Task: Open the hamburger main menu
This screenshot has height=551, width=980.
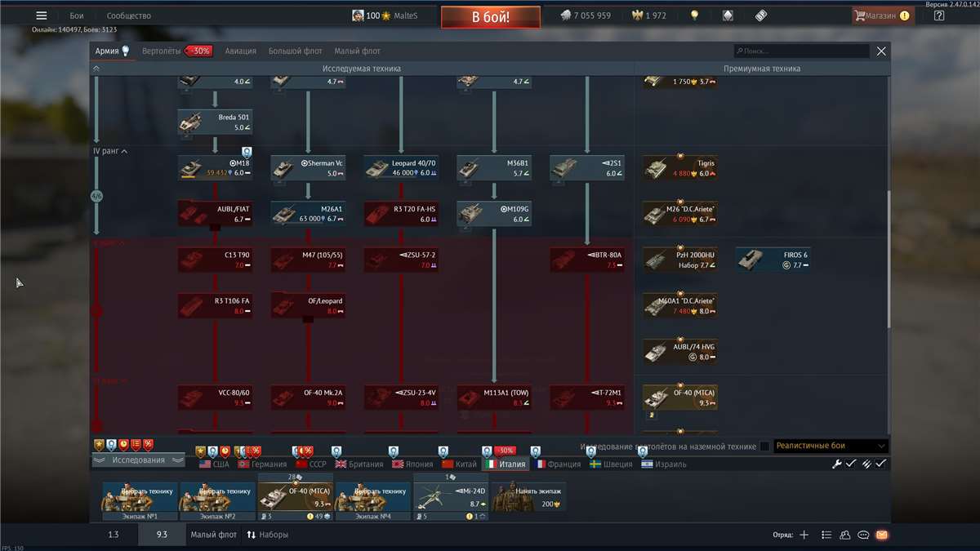Action: point(42,16)
